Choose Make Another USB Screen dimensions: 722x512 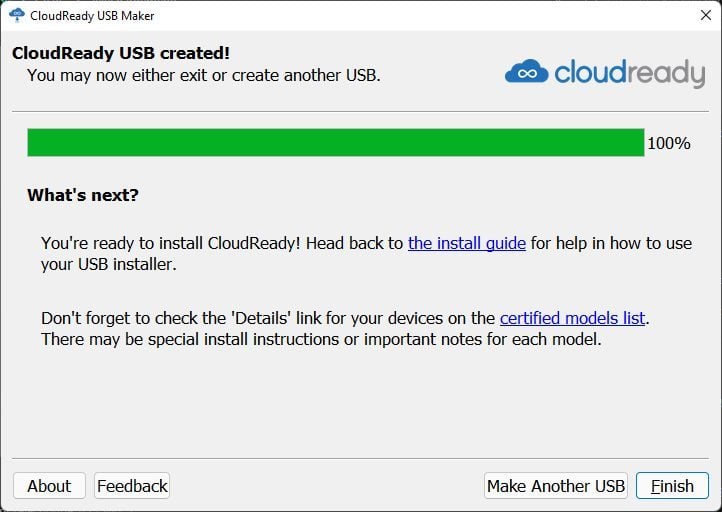556,486
